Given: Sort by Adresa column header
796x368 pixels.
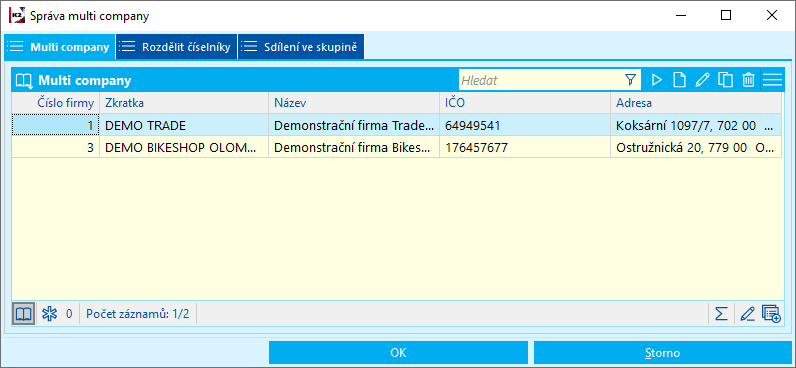Looking at the screenshot, I should click(x=696, y=103).
